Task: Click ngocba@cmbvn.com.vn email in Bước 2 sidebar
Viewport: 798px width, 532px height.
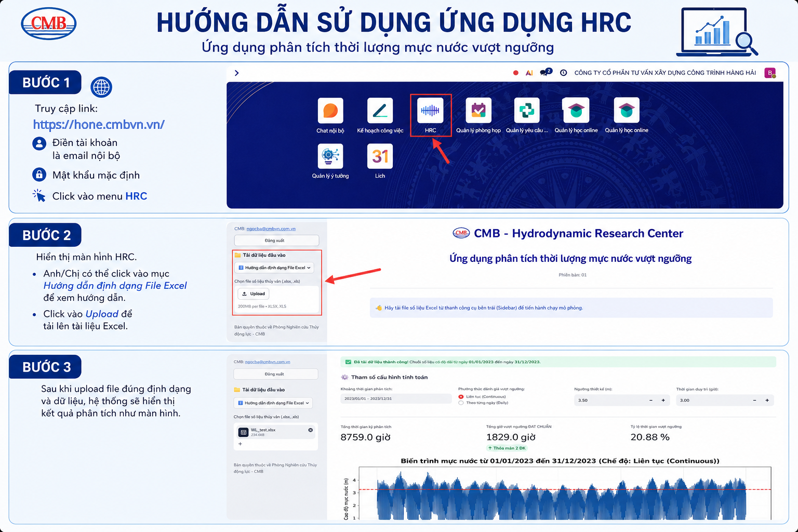Action: click(x=271, y=229)
